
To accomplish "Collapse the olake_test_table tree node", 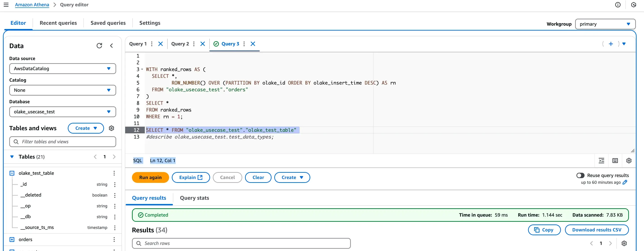I will click(12, 173).
